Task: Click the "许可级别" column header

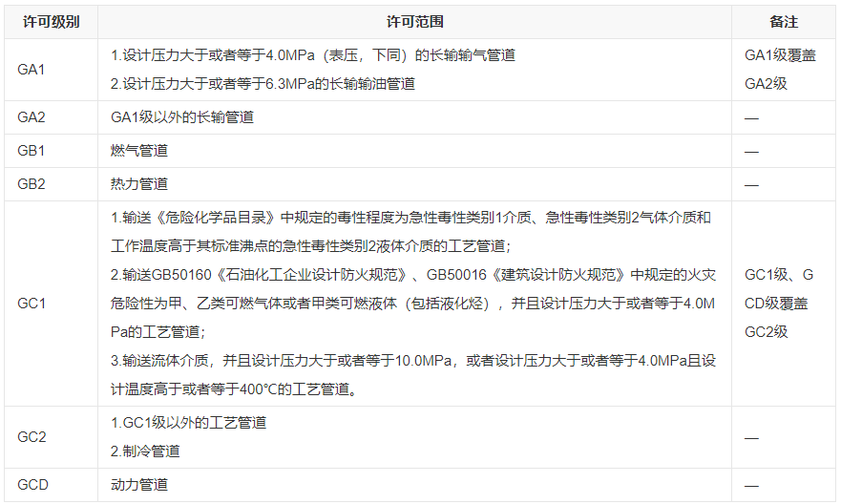Action: click(x=50, y=22)
